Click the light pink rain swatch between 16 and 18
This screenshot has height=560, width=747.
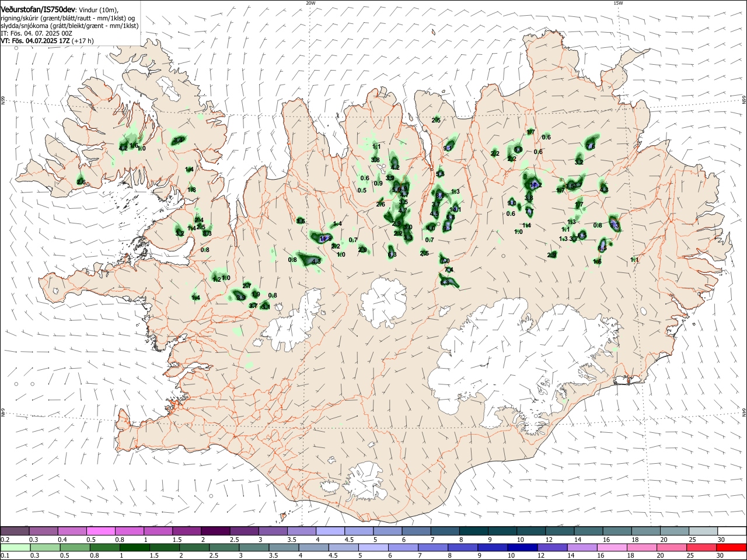pyautogui.click(x=612, y=547)
